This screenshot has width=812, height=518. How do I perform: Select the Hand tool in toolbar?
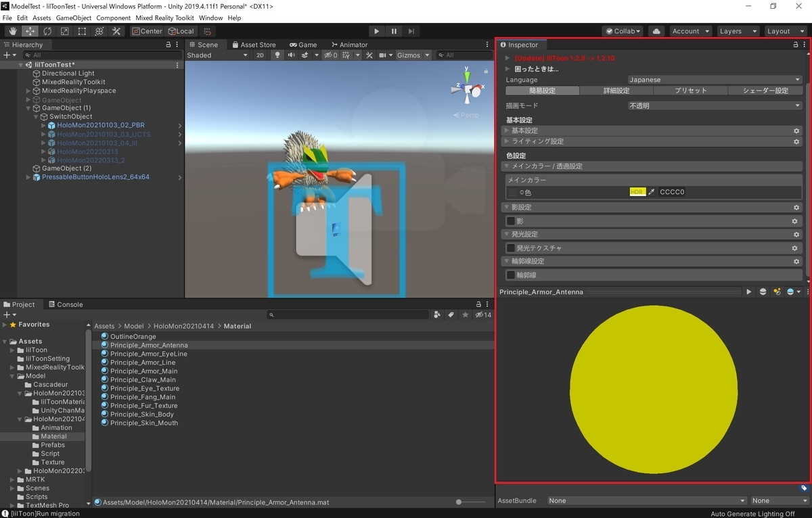pyautogui.click(x=12, y=31)
